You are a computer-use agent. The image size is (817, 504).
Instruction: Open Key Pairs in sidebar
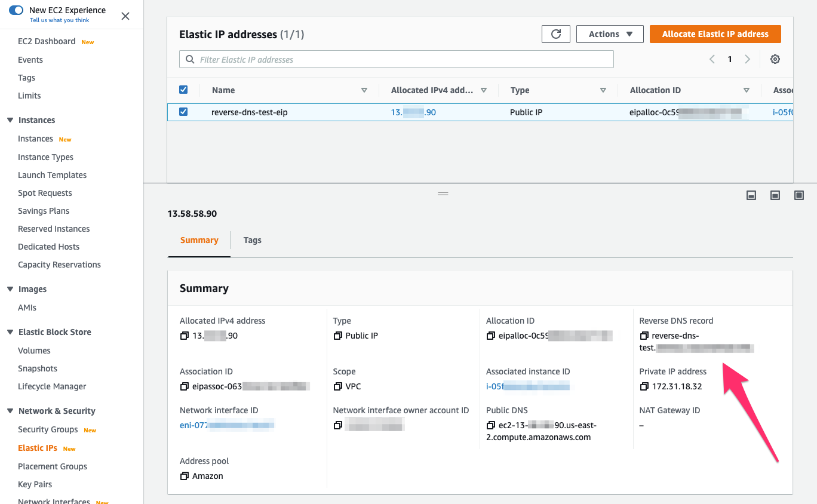35,484
